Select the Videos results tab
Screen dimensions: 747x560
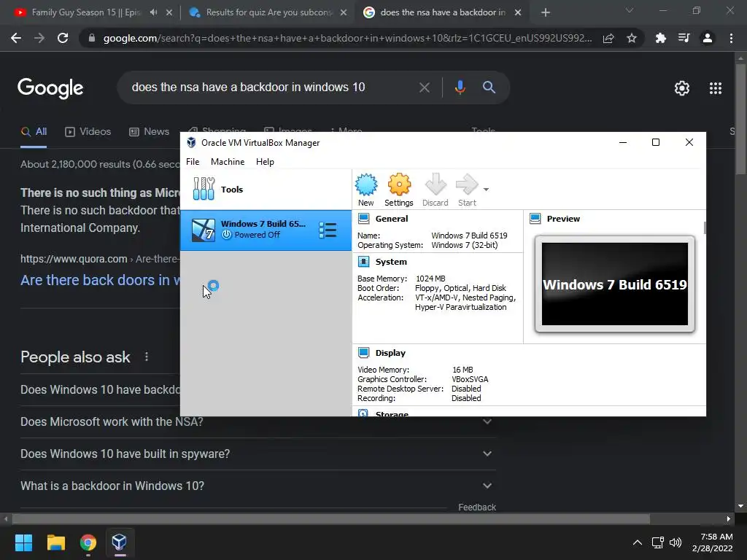pyautogui.click(x=88, y=132)
